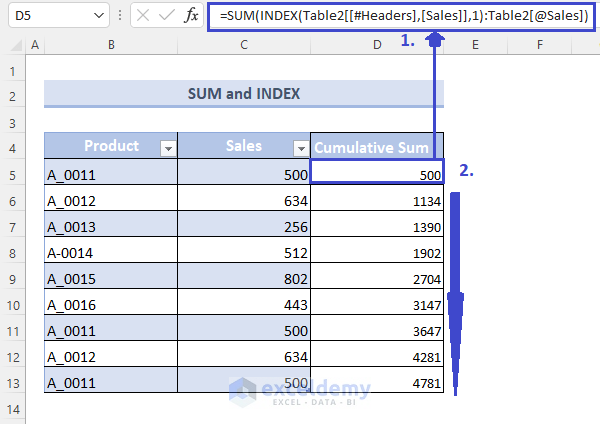
Task: Click the Cancel (X) formula icon
Action: pyautogui.click(x=143, y=16)
